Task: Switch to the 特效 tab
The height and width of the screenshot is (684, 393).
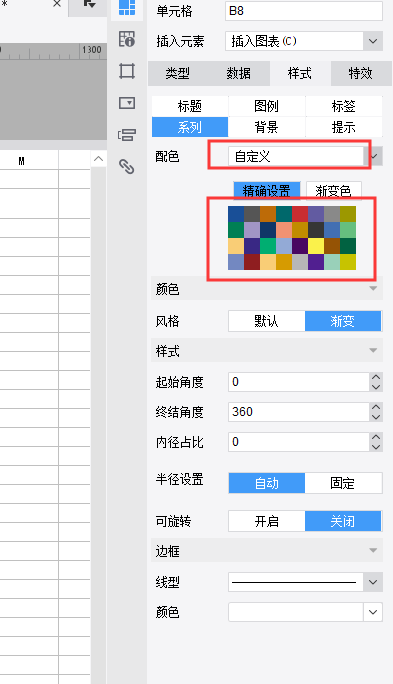Action: (x=361, y=73)
